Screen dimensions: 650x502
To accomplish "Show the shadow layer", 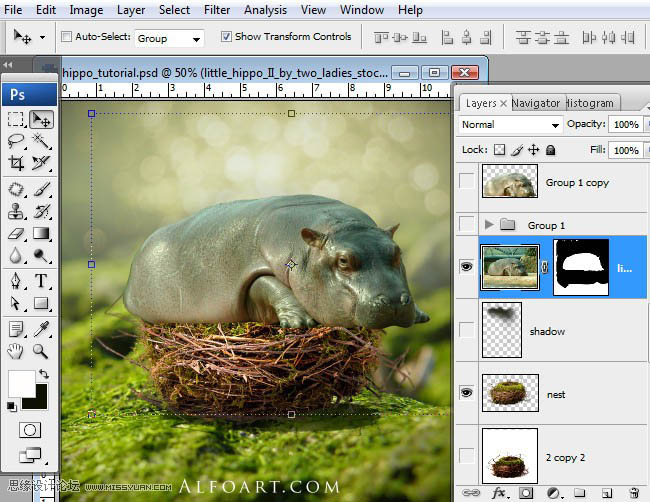I will 466,331.
